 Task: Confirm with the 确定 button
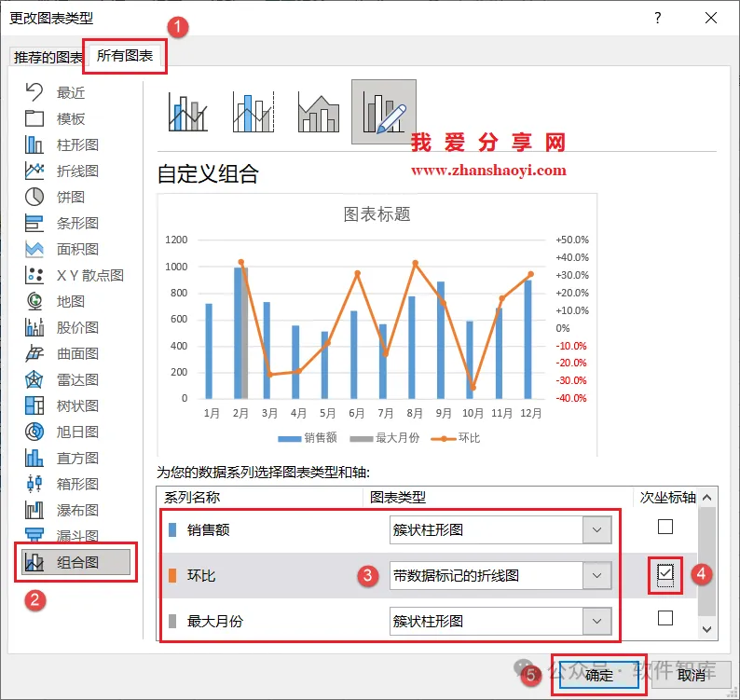(x=599, y=675)
